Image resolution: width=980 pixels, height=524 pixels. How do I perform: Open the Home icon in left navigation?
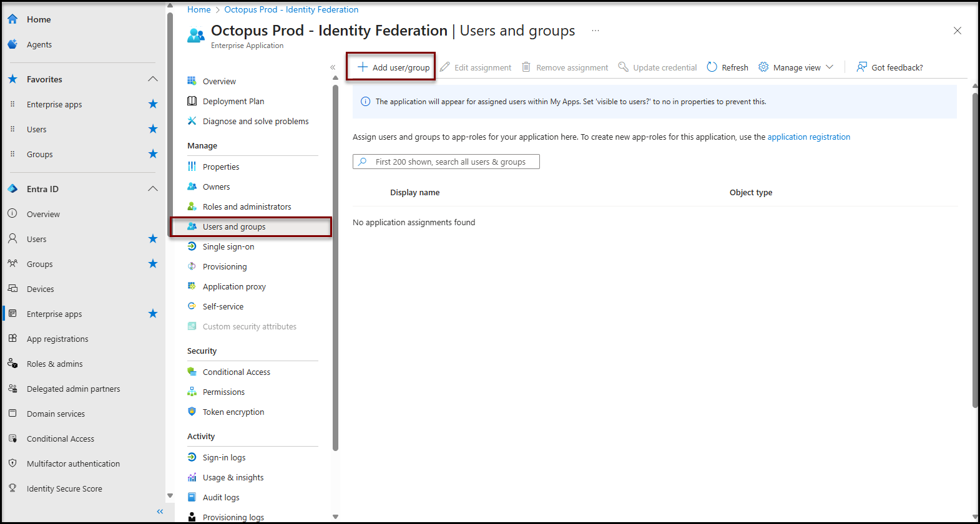pos(12,19)
